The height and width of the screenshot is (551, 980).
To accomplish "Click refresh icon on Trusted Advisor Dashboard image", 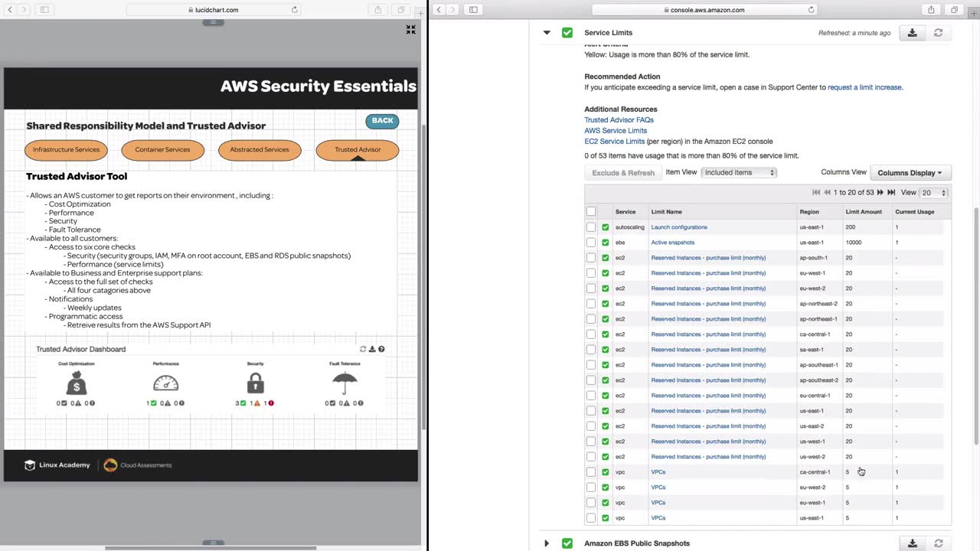I will coord(363,349).
